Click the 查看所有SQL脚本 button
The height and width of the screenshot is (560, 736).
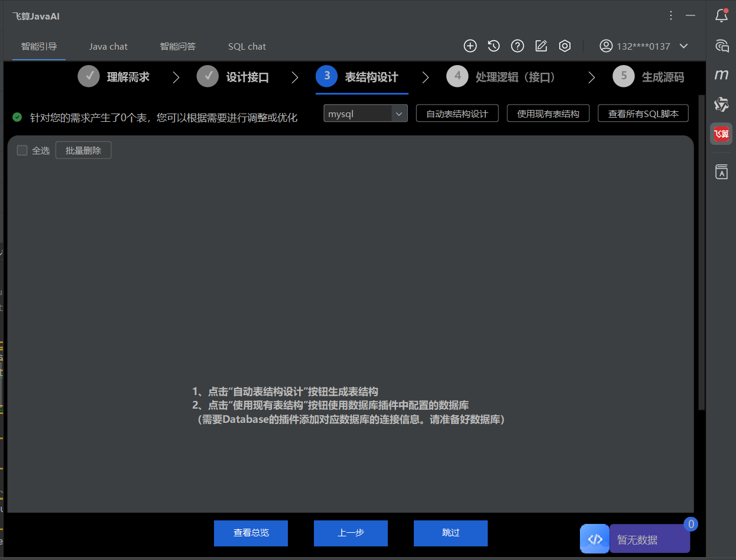coord(643,114)
